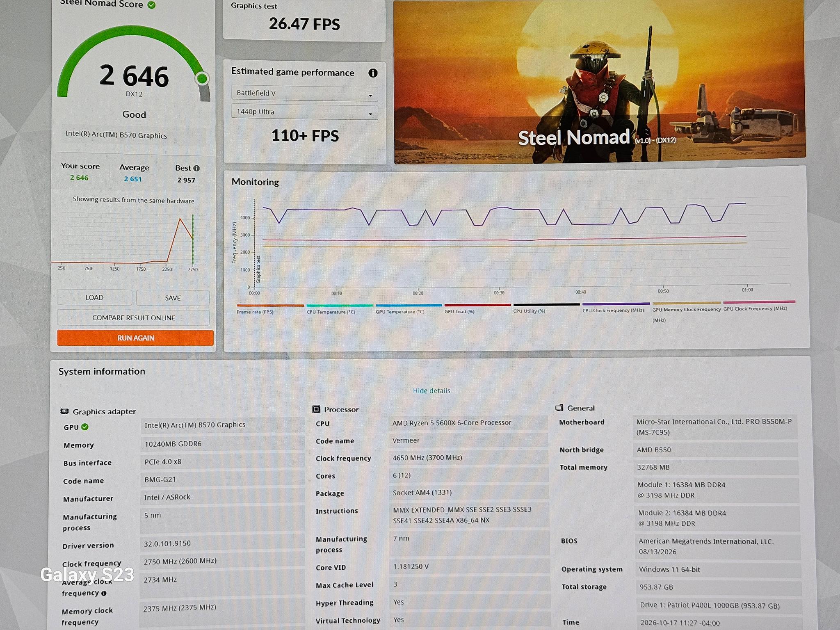
Task: Click the Graphics adapter section icon
Action: [x=64, y=411]
